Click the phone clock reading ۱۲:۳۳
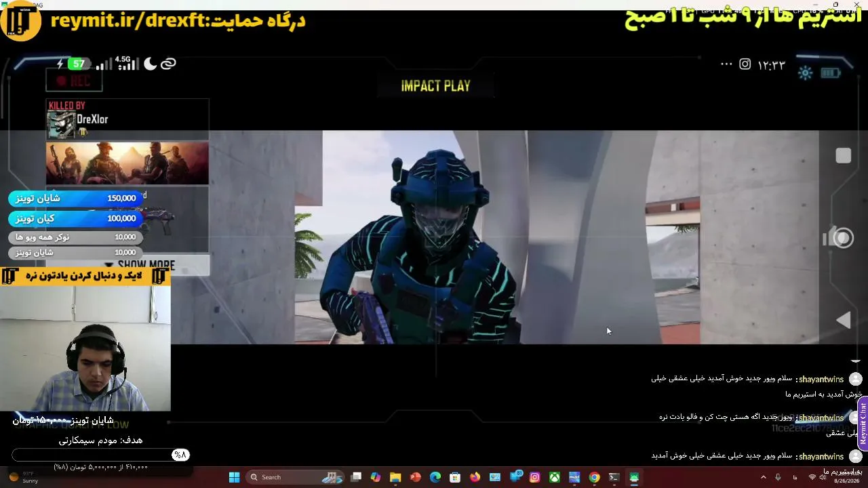Screen dimensions: 868x488 point(772,65)
